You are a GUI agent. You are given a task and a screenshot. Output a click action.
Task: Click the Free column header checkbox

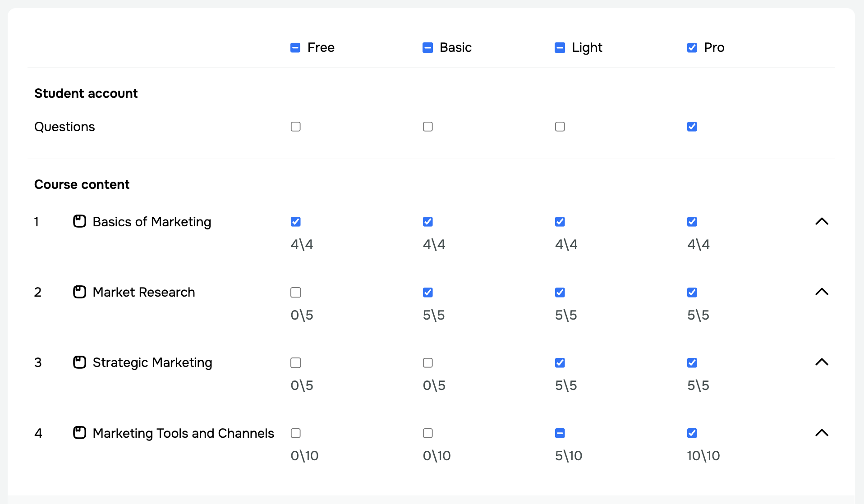295,47
